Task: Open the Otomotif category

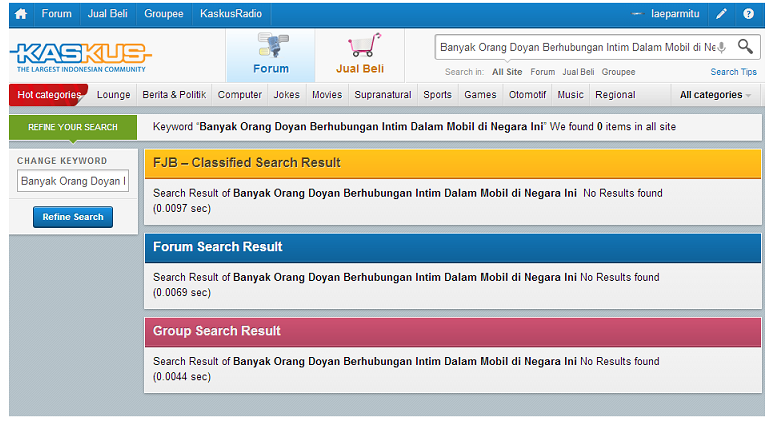Action: pyautogui.click(x=527, y=95)
